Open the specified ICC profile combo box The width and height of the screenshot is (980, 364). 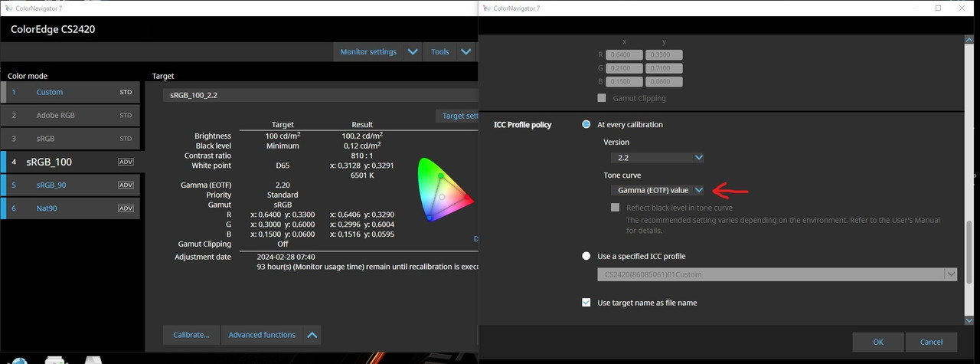pos(777,274)
